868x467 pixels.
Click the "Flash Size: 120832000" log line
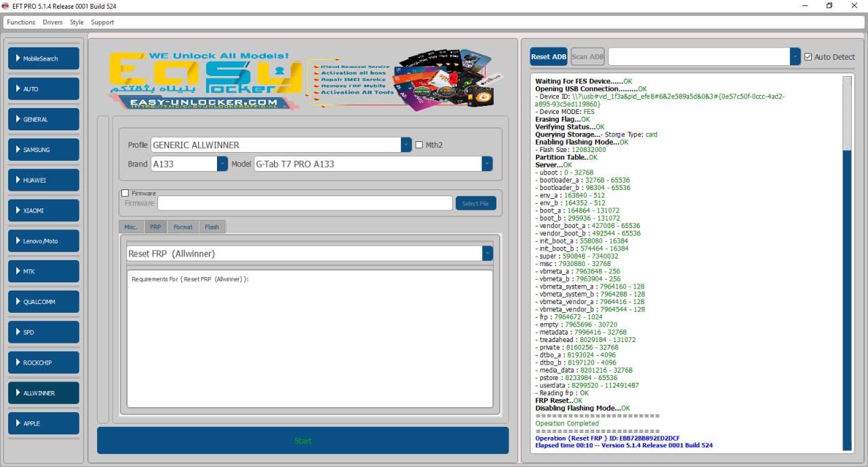pyautogui.click(x=570, y=150)
